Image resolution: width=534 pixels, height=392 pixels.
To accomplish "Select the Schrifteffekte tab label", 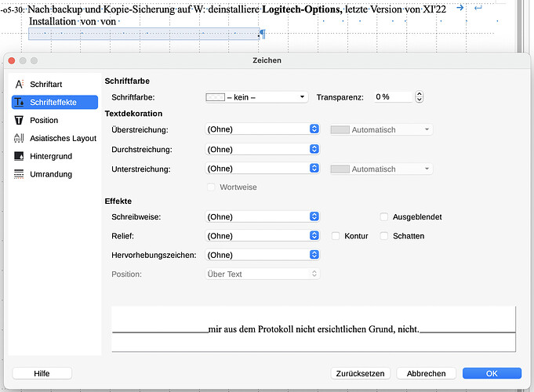I will tap(53, 102).
